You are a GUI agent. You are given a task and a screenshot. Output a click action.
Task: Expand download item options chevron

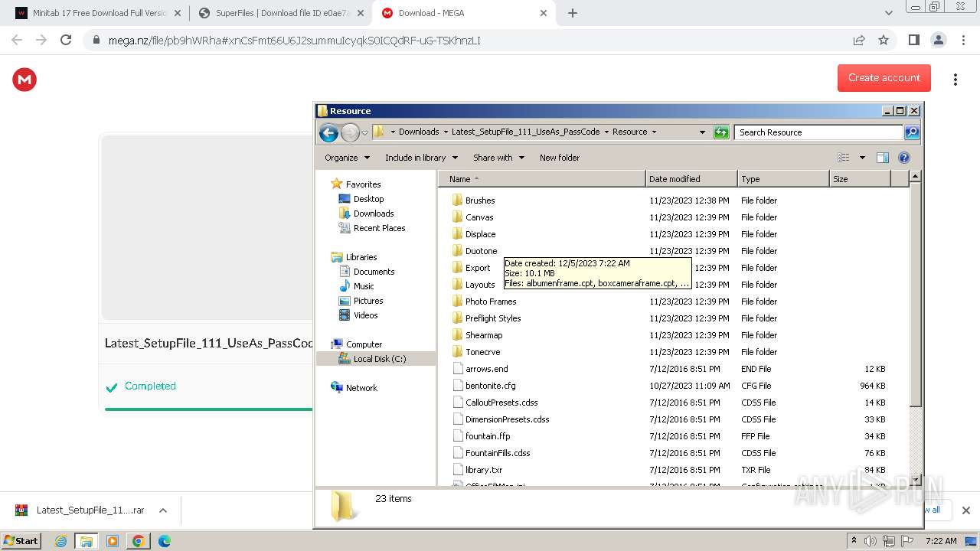point(162,510)
